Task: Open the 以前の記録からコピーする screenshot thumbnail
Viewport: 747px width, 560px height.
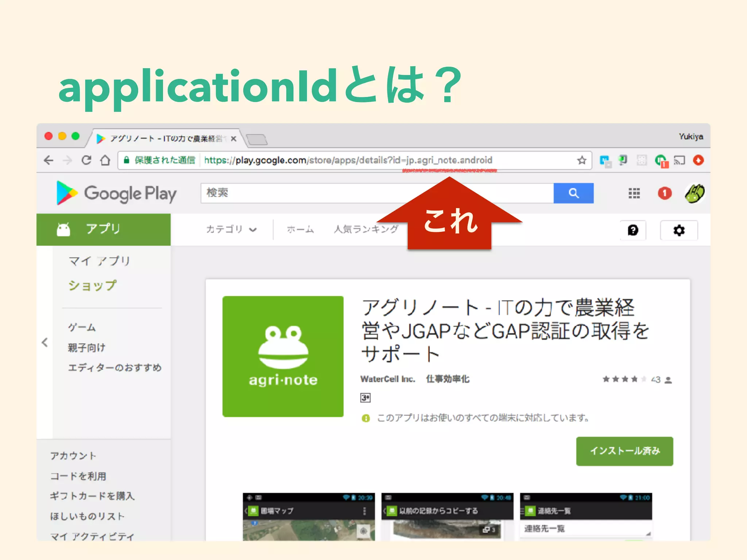Action: (x=447, y=517)
